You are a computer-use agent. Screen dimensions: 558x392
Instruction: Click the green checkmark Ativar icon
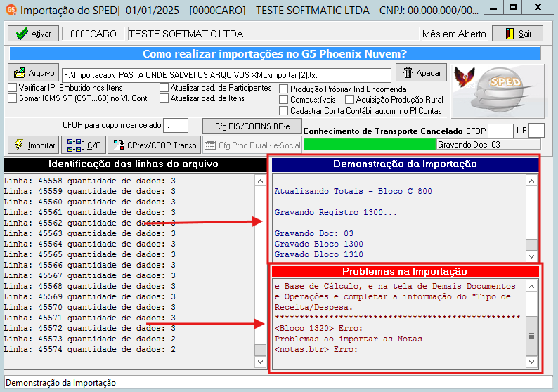pos(22,34)
